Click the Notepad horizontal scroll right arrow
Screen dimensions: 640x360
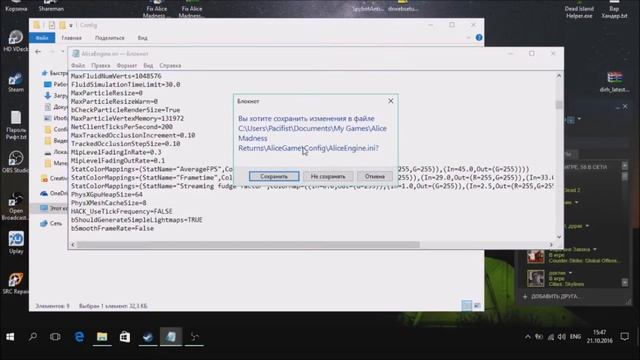(551, 244)
